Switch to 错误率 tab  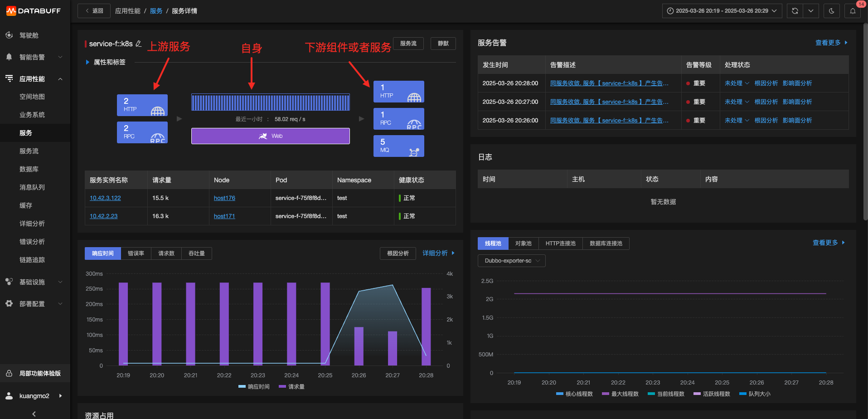tap(136, 253)
